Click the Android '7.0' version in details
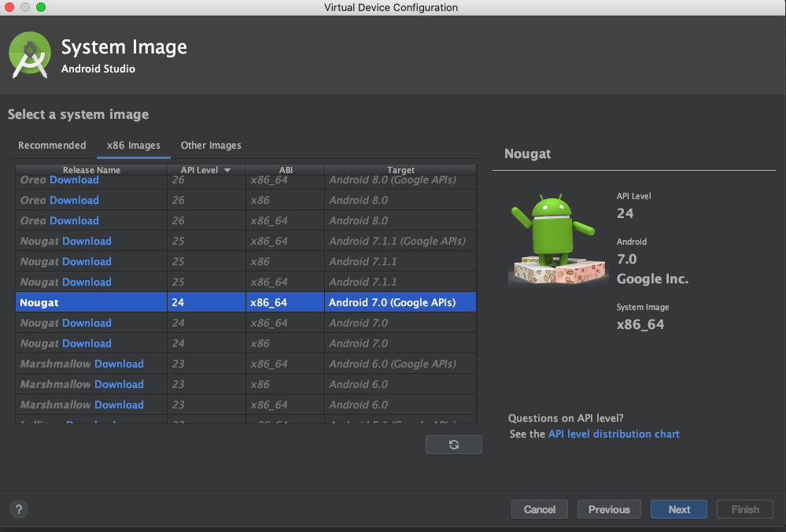The width and height of the screenshot is (786, 532). [626, 259]
